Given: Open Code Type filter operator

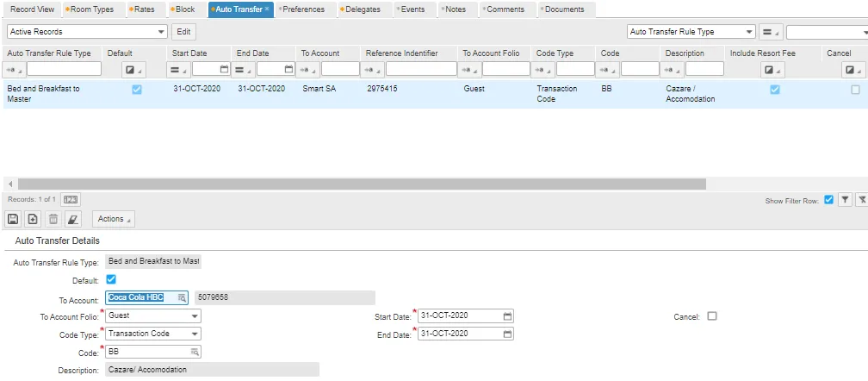Looking at the screenshot, I should click(x=542, y=69).
